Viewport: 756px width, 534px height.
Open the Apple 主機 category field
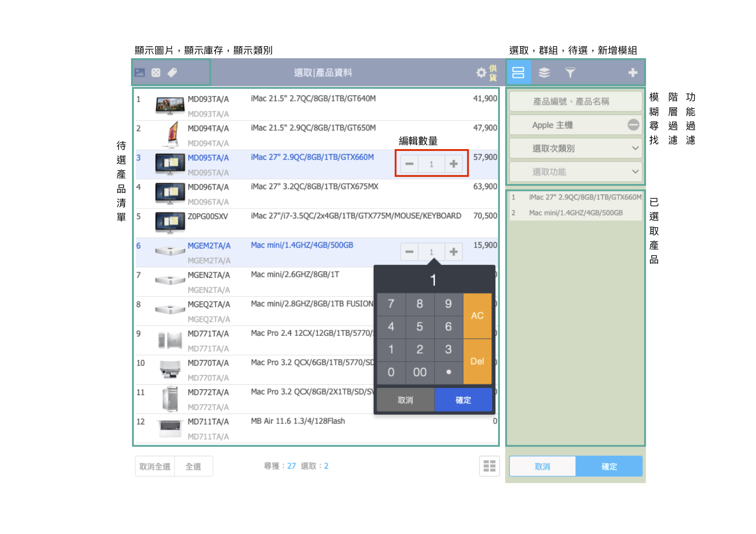(x=575, y=125)
